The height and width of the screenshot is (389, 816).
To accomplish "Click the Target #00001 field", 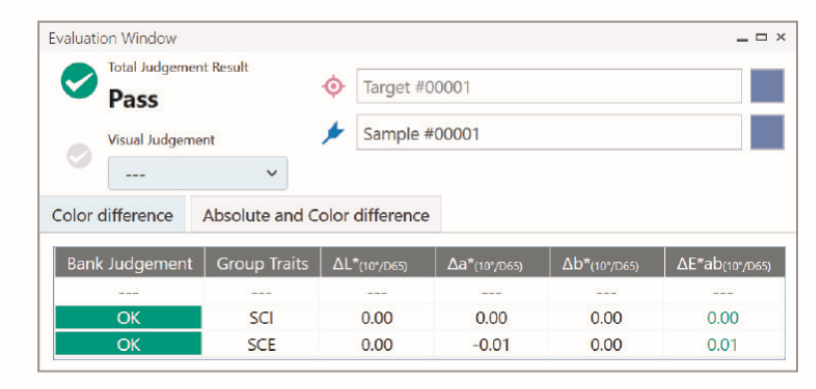I will (549, 86).
